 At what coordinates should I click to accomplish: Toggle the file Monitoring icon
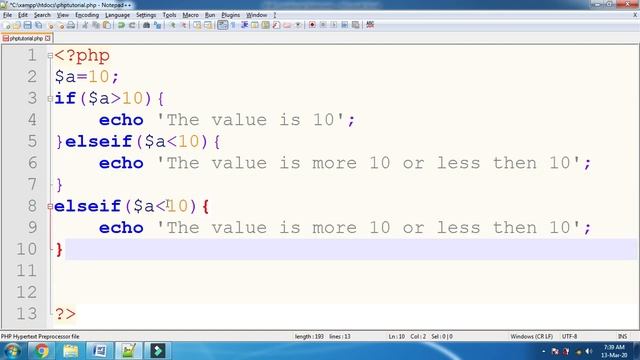pos(298,25)
